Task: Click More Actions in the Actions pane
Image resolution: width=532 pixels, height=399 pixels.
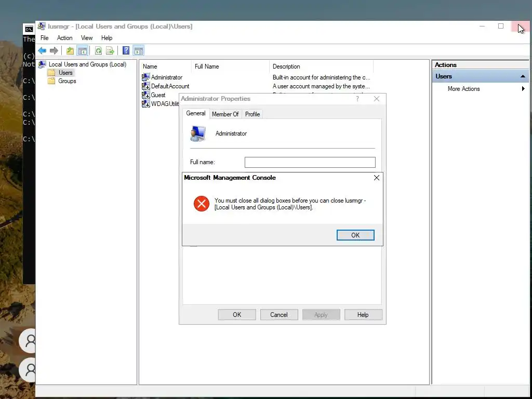Action: coord(463,89)
